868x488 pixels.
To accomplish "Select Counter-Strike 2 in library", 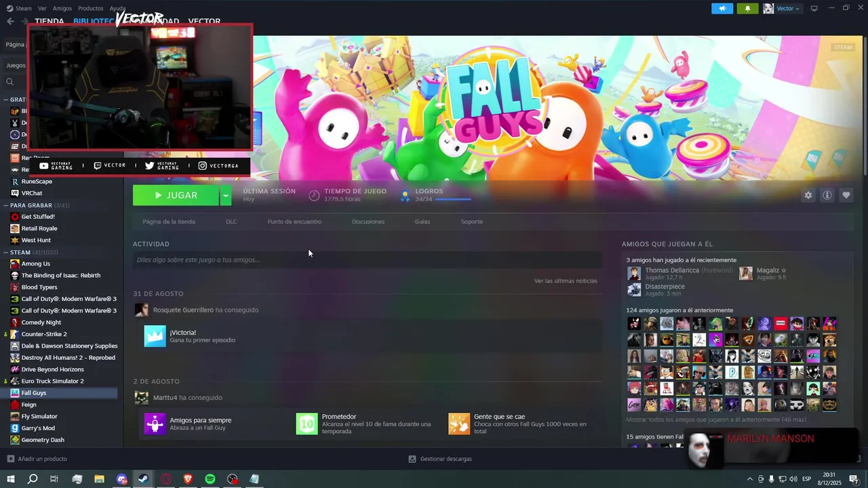I will [x=44, y=334].
